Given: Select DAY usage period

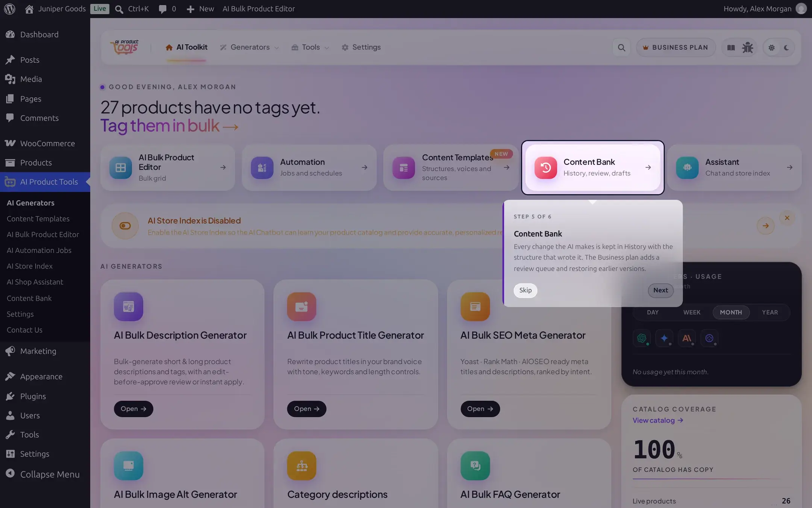Looking at the screenshot, I should (x=653, y=312).
